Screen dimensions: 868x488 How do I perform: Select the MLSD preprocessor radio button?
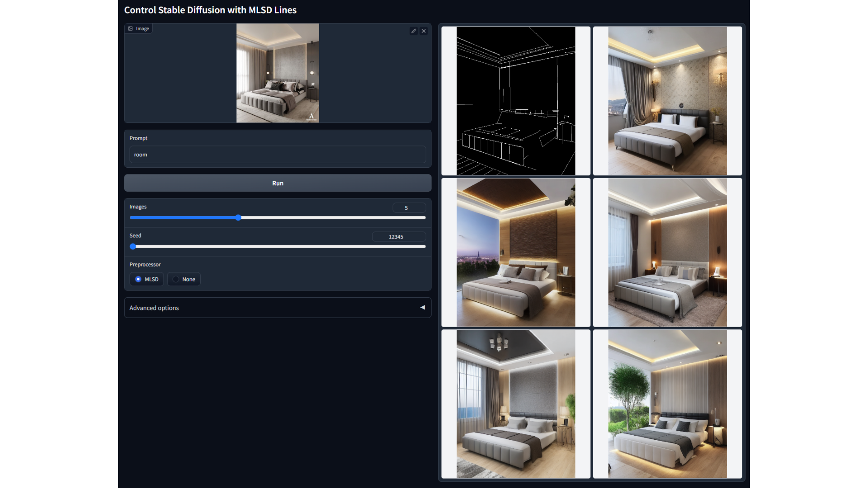(x=138, y=279)
